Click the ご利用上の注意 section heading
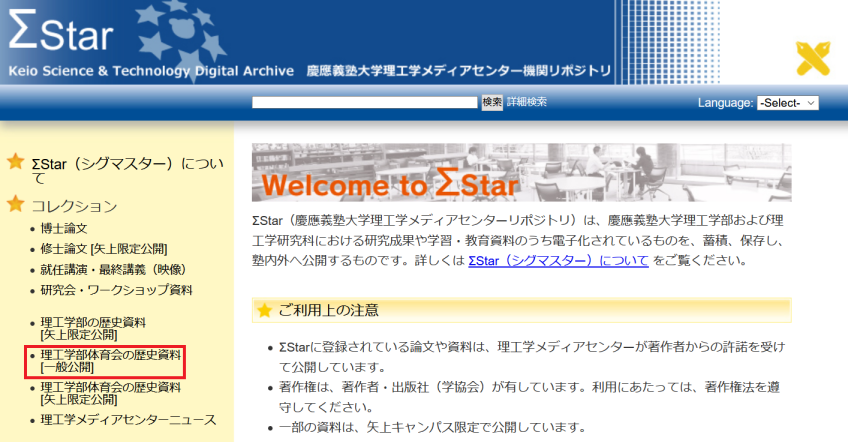Viewport: 848px width, 442px height. (328, 311)
